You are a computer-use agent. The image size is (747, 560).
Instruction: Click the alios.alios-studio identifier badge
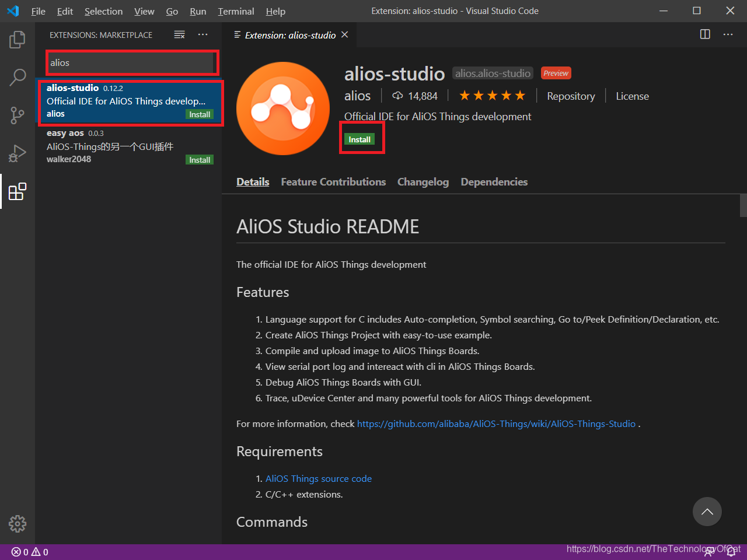pos(493,73)
